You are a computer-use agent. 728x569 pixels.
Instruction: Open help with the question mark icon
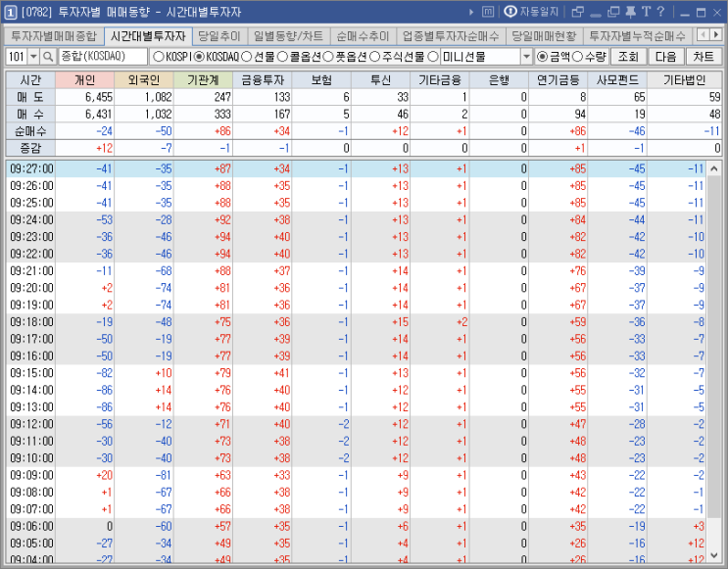click(x=661, y=12)
